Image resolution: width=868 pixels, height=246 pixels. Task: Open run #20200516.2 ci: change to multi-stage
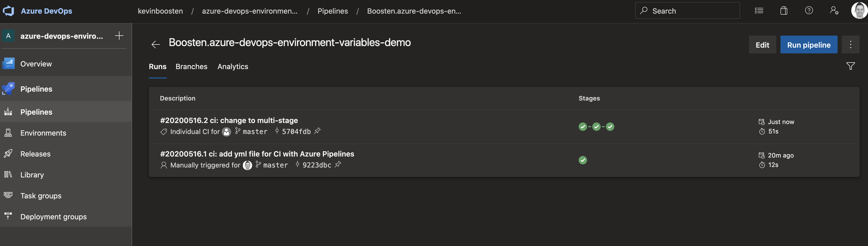coord(229,120)
